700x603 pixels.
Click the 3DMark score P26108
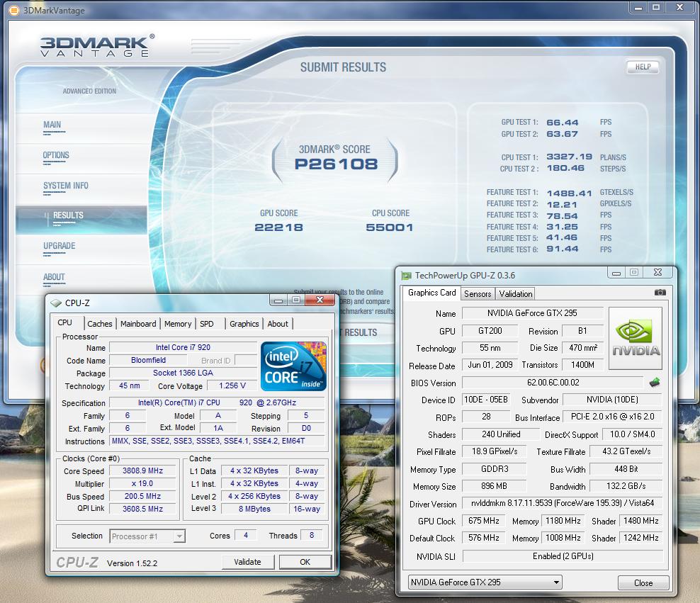click(x=336, y=164)
